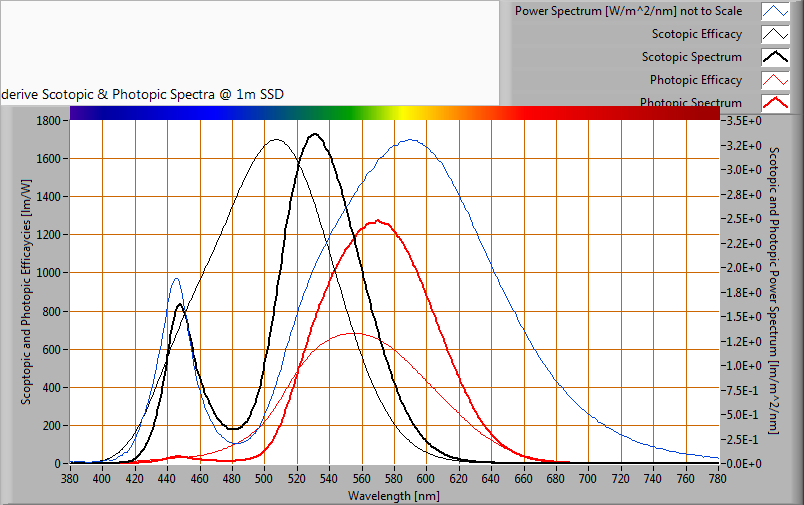Click the thin black Scotopic Efficacy legend icon

[x=775, y=35]
